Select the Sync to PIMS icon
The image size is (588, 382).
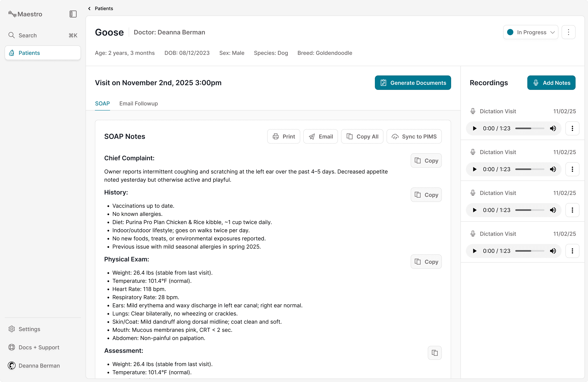pos(395,137)
